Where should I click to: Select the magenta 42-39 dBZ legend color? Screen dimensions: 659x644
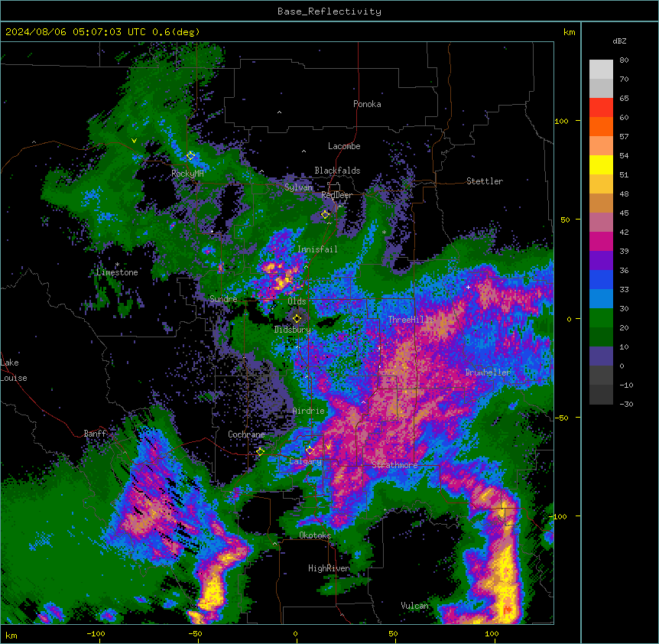click(601, 241)
